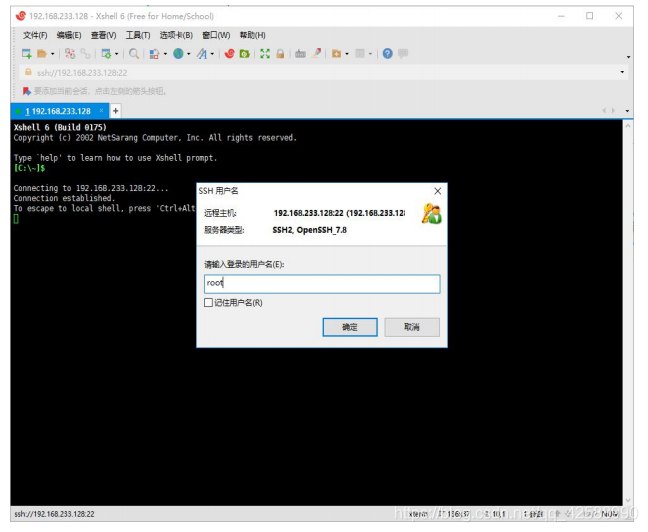Image resolution: width=648 pixels, height=532 pixels.
Task: Click the remote host text 192.168.233.128:22
Action: coord(339,213)
